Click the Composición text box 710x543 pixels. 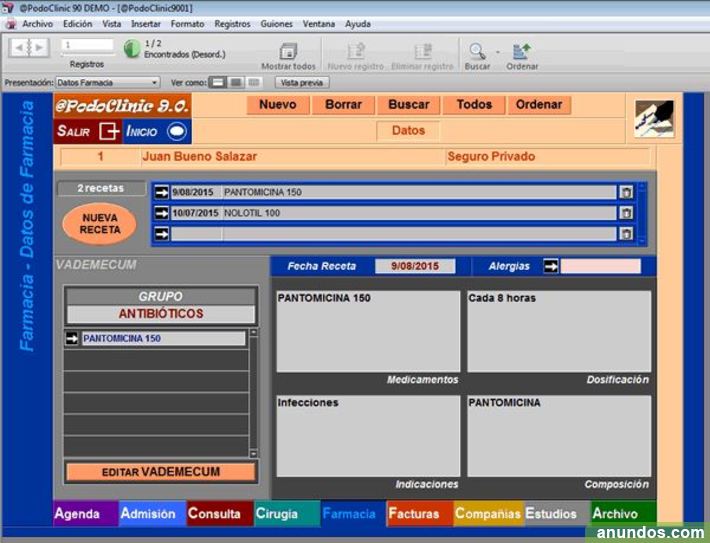point(559,436)
